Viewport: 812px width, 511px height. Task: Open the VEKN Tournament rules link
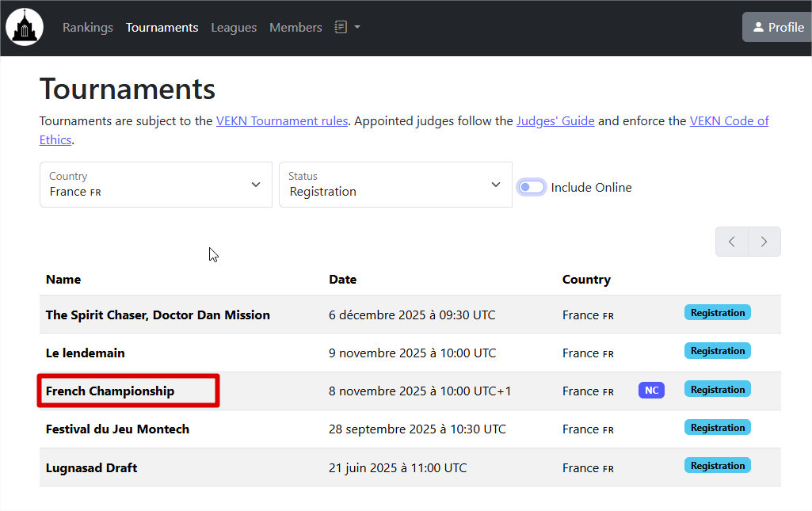(282, 121)
